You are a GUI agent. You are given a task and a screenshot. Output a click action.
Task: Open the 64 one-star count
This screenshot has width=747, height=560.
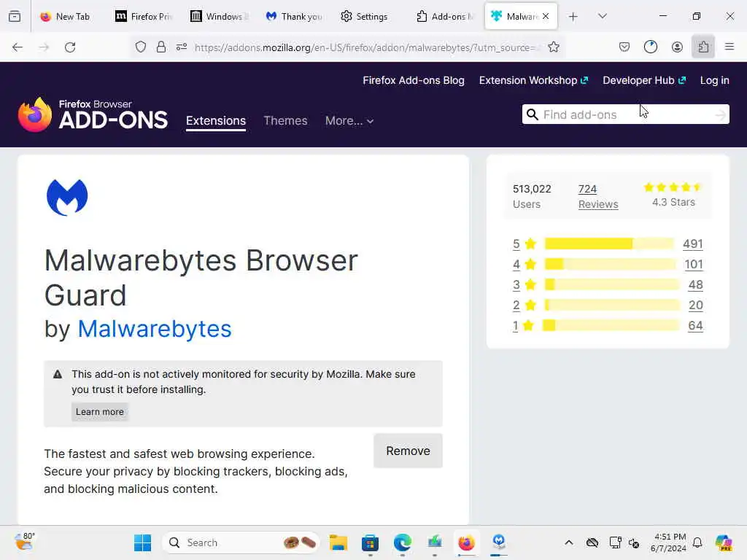pos(695,326)
